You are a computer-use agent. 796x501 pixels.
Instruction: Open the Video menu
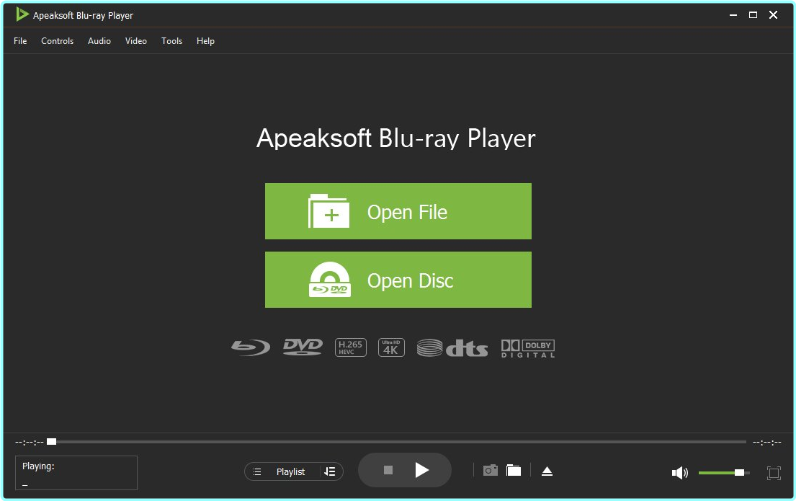point(136,41)
